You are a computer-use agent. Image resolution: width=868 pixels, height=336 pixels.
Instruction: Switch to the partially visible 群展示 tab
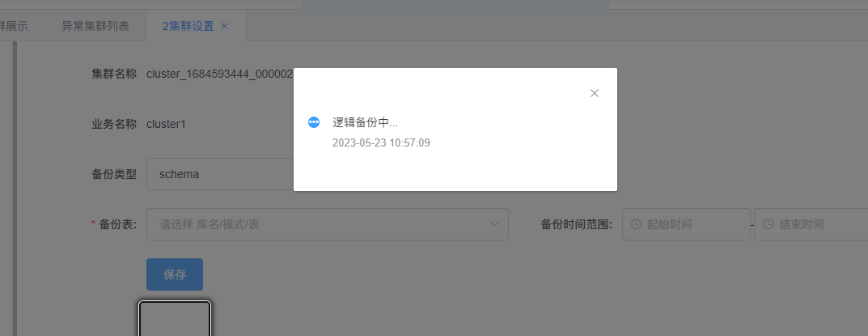point(14,26)
